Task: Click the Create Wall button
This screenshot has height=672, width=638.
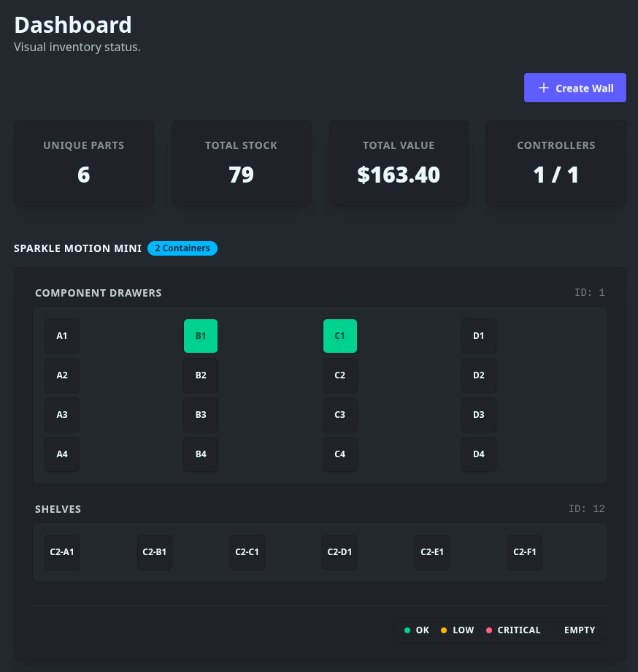Action: 574,88
